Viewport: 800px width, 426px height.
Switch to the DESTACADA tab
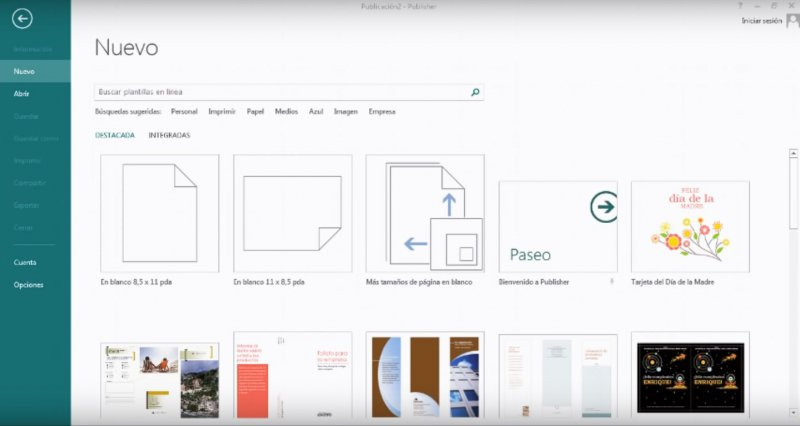click(x=115, y=135)
